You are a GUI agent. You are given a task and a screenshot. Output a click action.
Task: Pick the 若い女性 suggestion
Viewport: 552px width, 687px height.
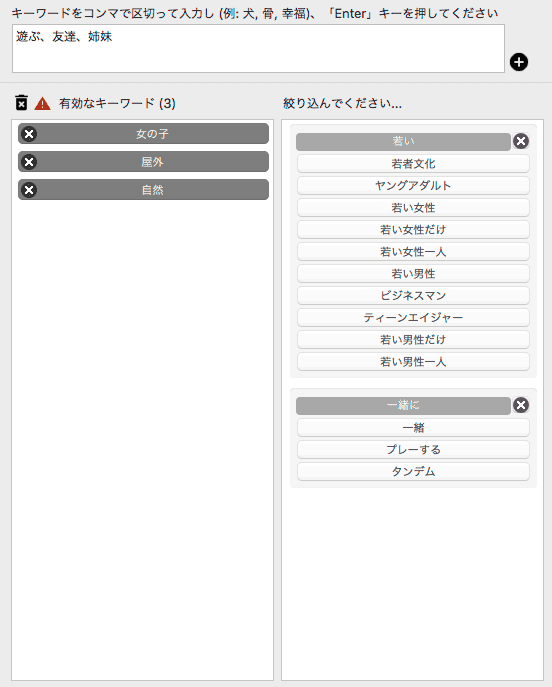pyautogui.click(x=413, y=207)
